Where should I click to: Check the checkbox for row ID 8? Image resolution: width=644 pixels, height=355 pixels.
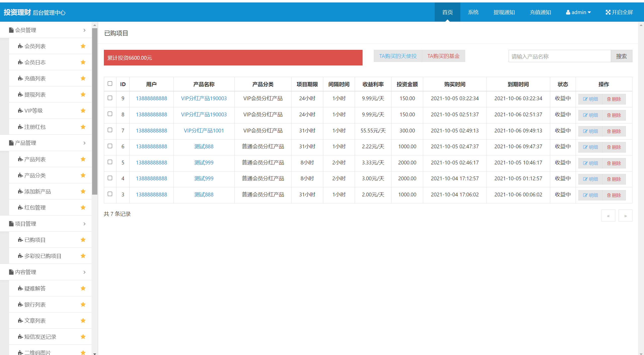110,114
